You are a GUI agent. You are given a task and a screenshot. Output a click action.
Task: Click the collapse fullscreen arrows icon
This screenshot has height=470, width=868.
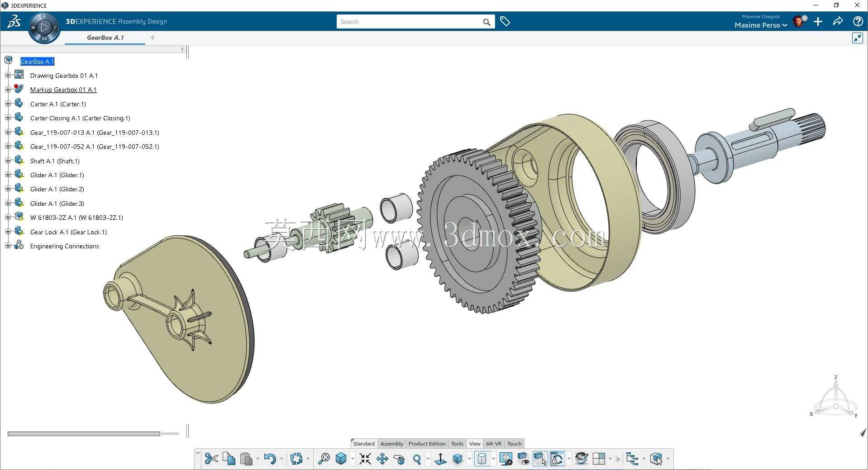pyautogui.click(x=858, y=38)
